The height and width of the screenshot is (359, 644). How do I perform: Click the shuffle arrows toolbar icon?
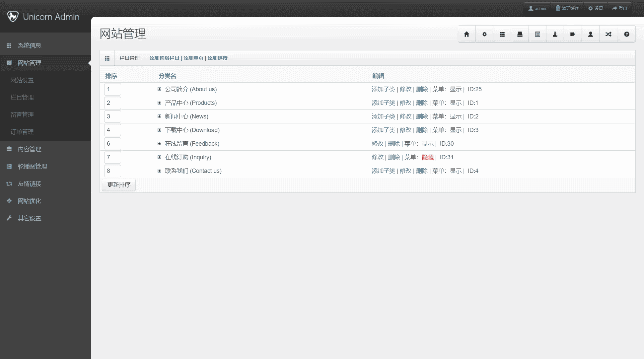pyautogui.click(x=608, y=34)
